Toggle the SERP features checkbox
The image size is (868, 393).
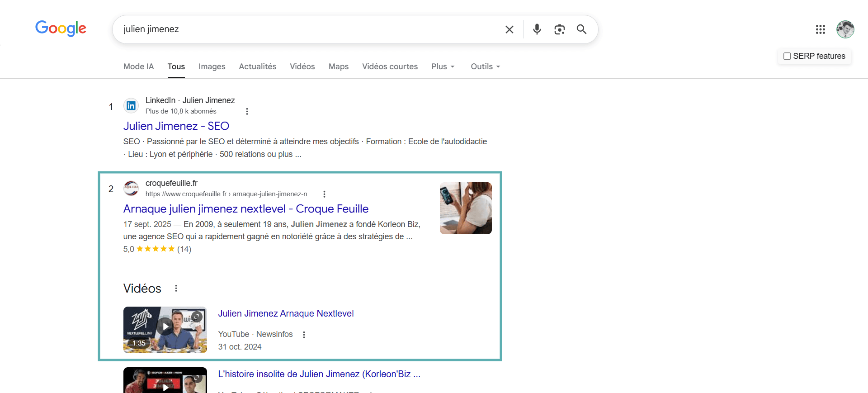pyautogui.click(x=787, y=56)
